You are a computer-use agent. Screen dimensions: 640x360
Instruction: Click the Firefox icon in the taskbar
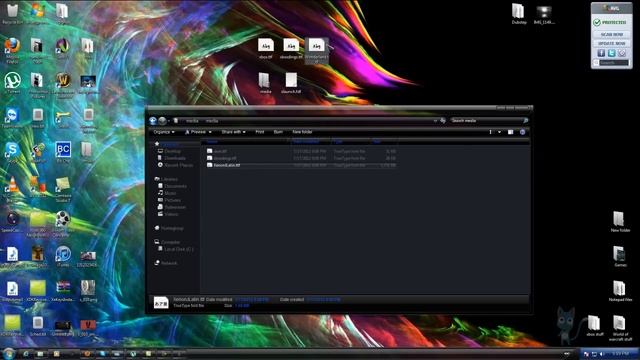[x=87, y=353]
